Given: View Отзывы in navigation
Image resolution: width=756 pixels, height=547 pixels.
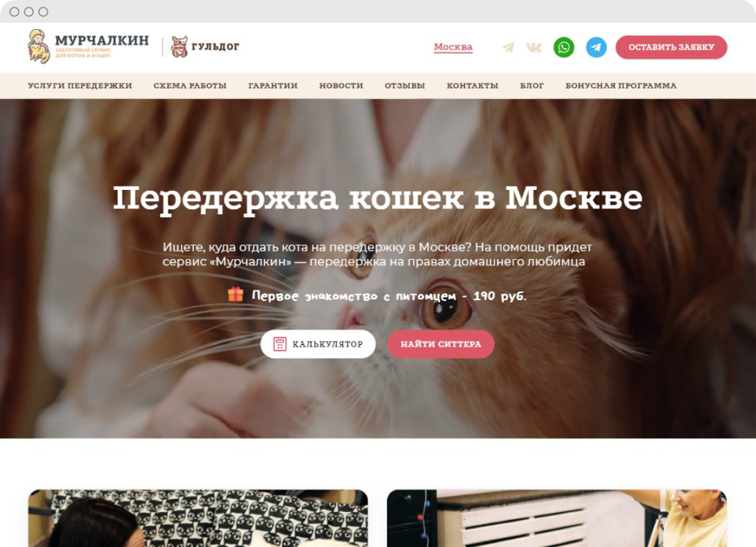Looking at the screenshot, I should coord(405,86).
